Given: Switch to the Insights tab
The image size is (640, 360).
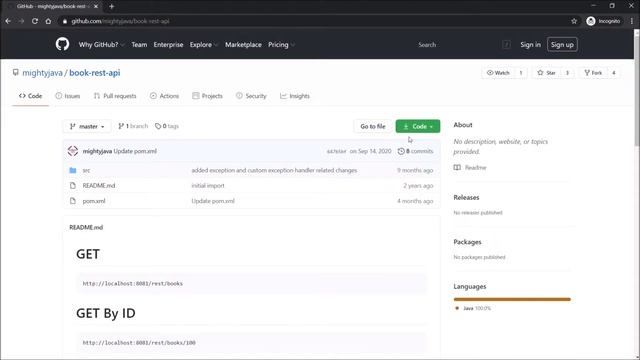Looking at the screenshot, I should coord(295,96).
